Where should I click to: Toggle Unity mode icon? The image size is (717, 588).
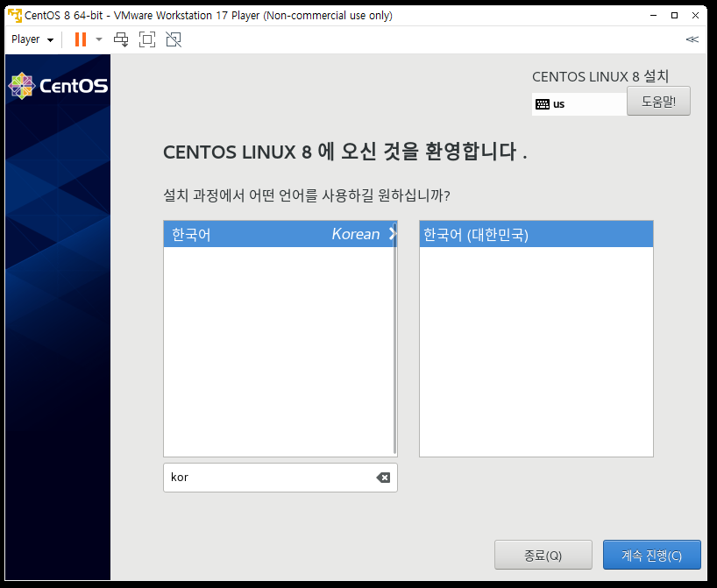pyautogui.click(x=174, y=39)
